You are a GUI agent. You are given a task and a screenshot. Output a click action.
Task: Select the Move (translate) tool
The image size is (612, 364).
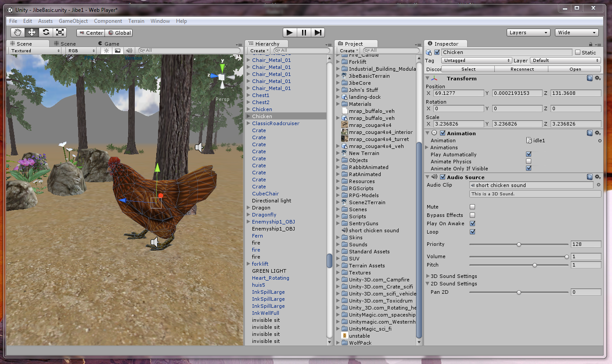(32, 32)
